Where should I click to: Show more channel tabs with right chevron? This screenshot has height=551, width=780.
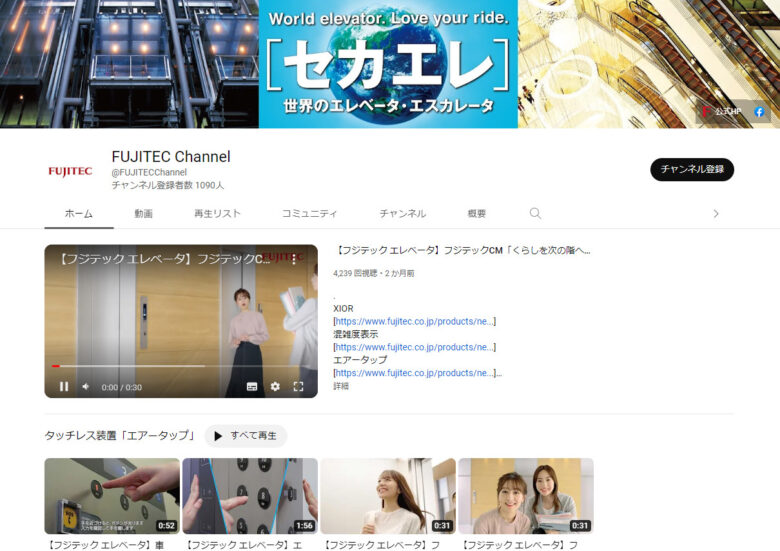[x=716, y=214]
